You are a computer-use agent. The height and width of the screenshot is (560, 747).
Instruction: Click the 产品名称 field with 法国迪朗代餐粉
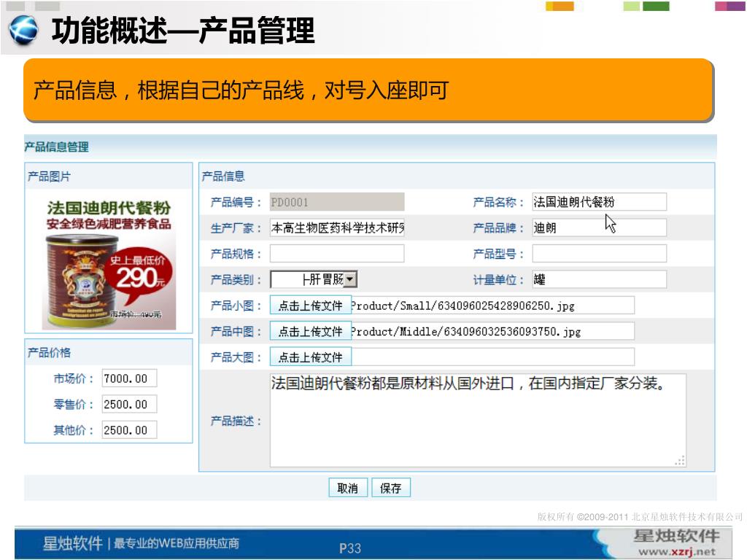600,202
